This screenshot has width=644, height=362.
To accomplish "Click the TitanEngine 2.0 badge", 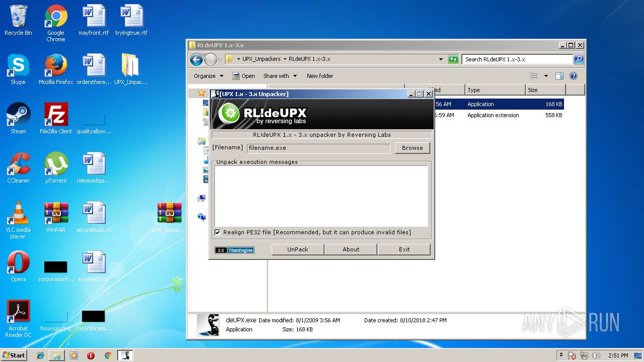I will tap(234, 250).
